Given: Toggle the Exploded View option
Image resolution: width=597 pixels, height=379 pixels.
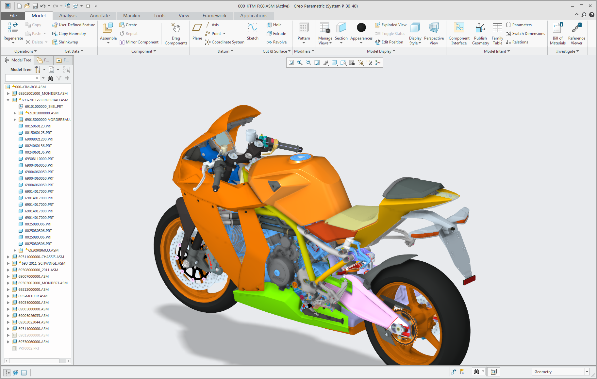Looking at the screenshot, I should [391, 25].
